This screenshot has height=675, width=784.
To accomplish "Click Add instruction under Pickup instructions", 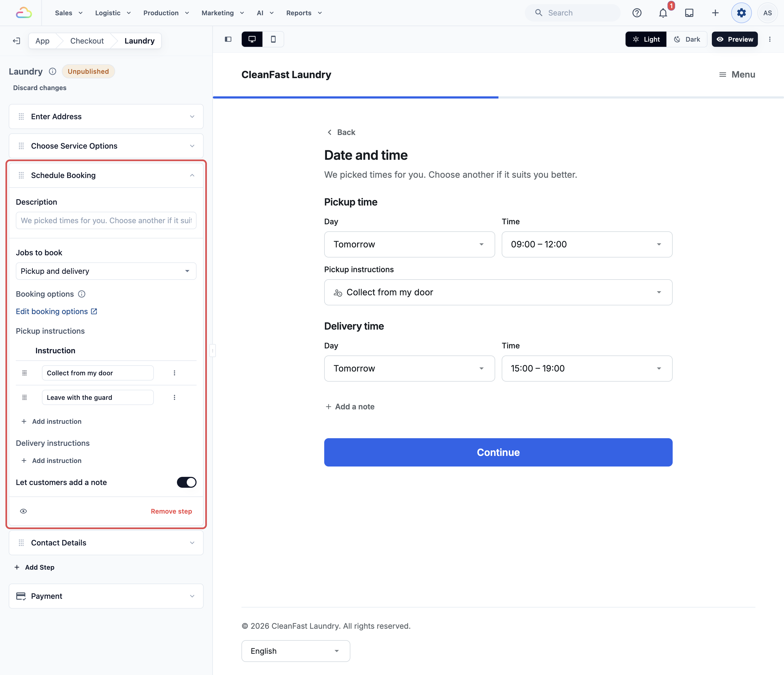I will 51,422.
